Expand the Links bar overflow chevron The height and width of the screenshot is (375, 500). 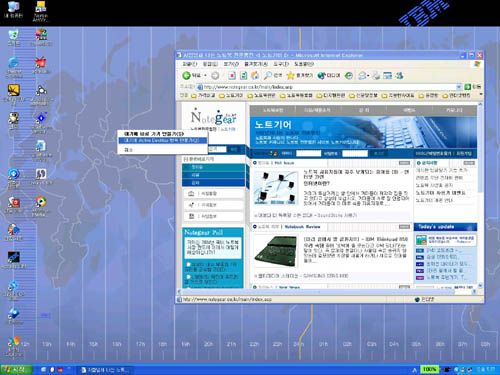pyautogui.click(x=481, y=95)
